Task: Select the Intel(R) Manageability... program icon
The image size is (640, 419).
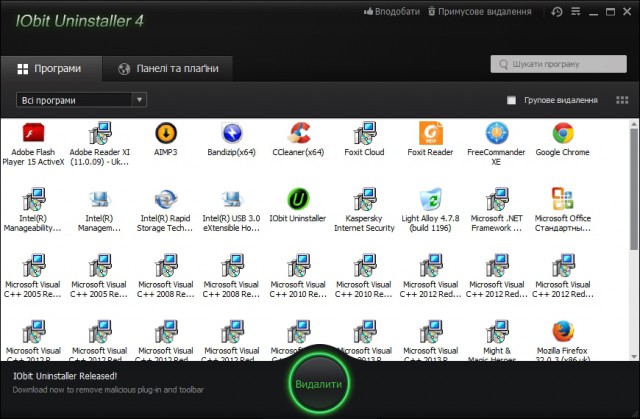Action: [33, 199]
